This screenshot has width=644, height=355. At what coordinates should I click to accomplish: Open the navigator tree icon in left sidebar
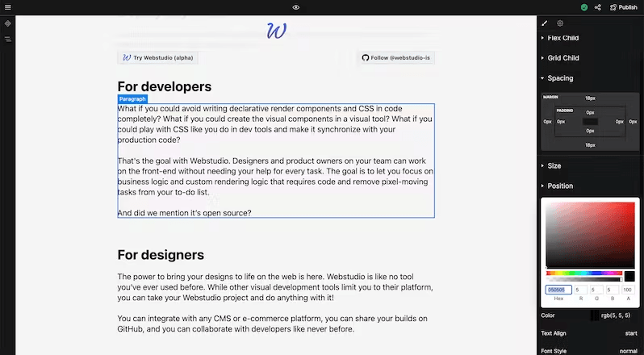click(8, 39)
